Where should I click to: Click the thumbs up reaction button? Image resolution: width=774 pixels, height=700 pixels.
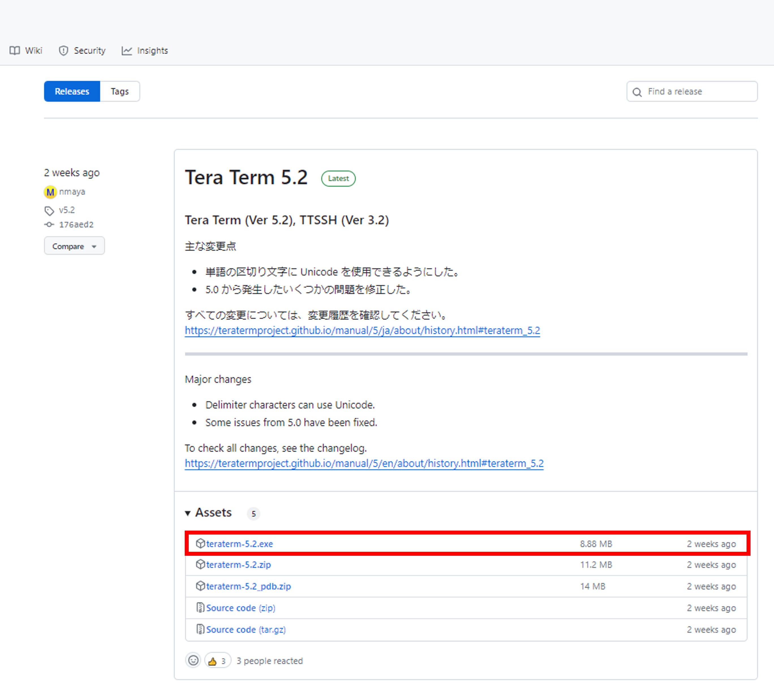[217, 660]
